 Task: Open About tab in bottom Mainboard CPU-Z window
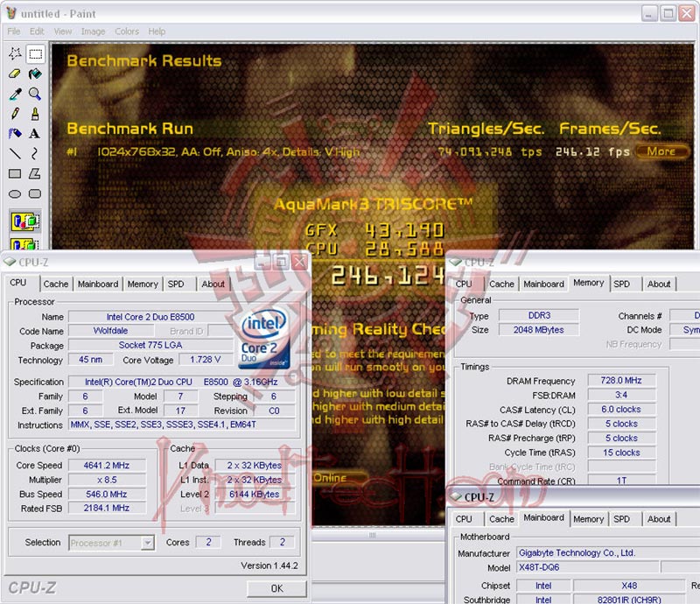coord(659,519)
